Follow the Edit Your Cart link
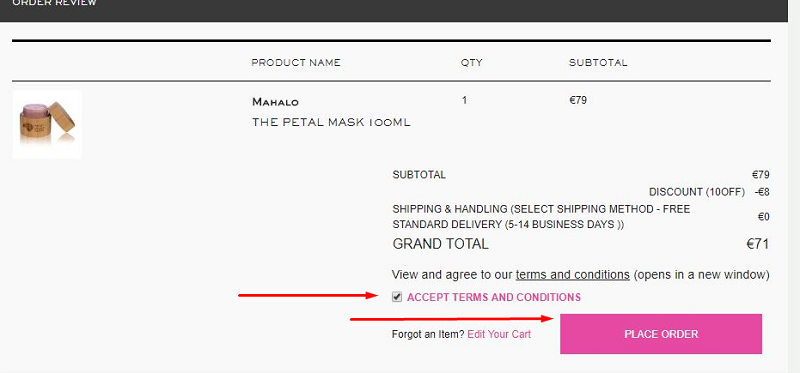This screenshot has height=373, width=800. pos(499,334)
